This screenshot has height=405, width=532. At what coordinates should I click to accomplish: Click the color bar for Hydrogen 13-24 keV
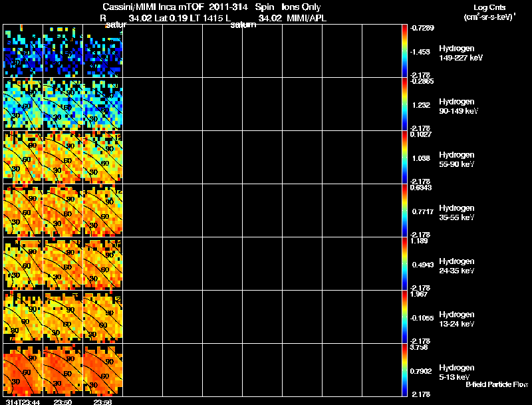coord(404,317)
